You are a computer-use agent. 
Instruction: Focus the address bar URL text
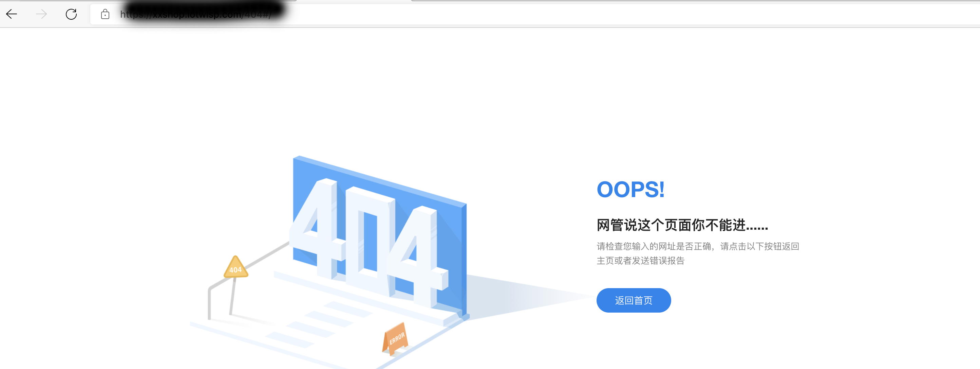point(195,14)
